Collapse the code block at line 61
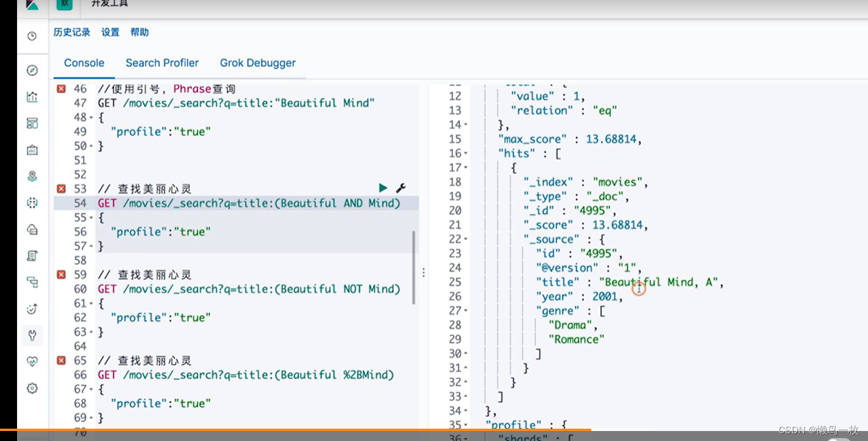868x441 pixels. [91, 303]
